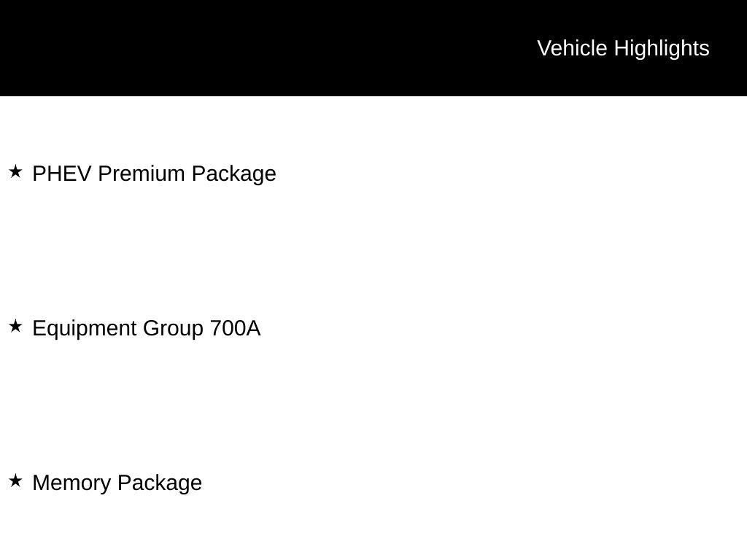
Task: Select the Equipment Group 700A highlight line
Action: 146,328
